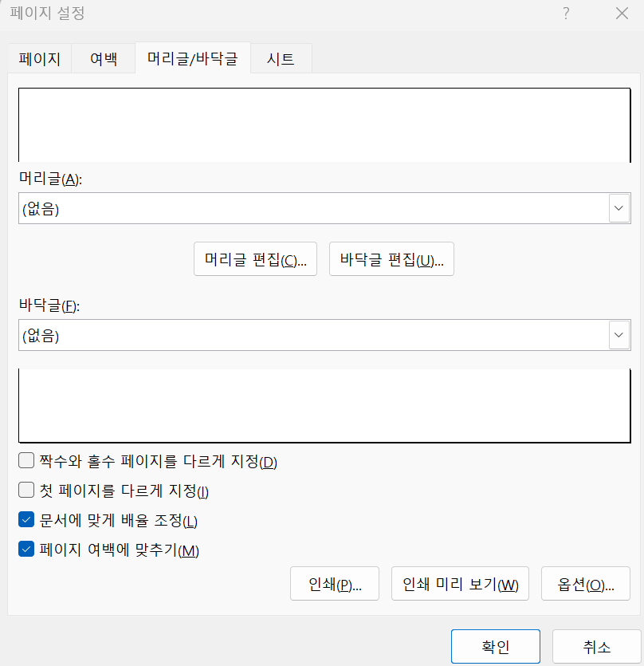Open the 머리글 편집 dialog
Image resolution: width=644 pixels, height=666 pixels.
point(255,258)
